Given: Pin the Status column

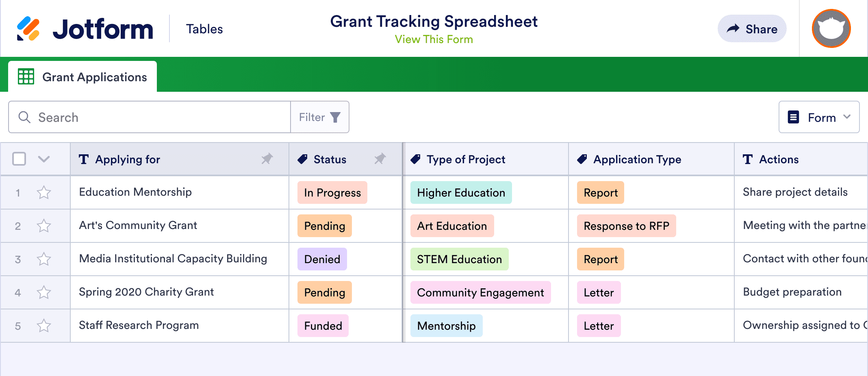Looking at the screenshot, I should coord(381,159).
